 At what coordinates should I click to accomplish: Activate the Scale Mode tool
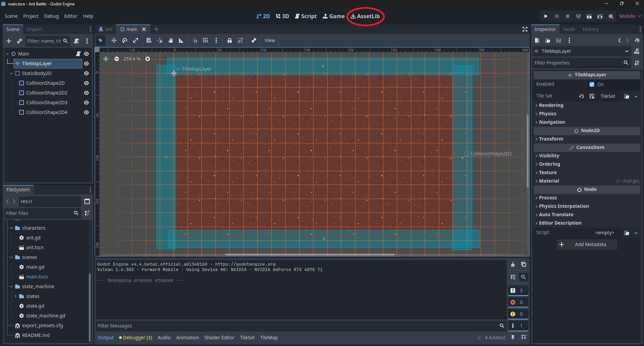pos(136,40)
